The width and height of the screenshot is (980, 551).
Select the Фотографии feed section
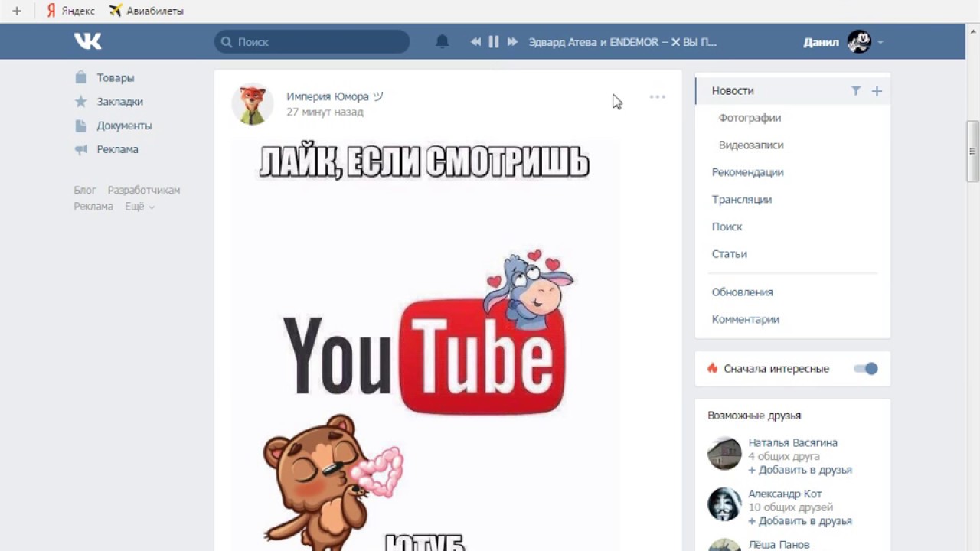750,118
